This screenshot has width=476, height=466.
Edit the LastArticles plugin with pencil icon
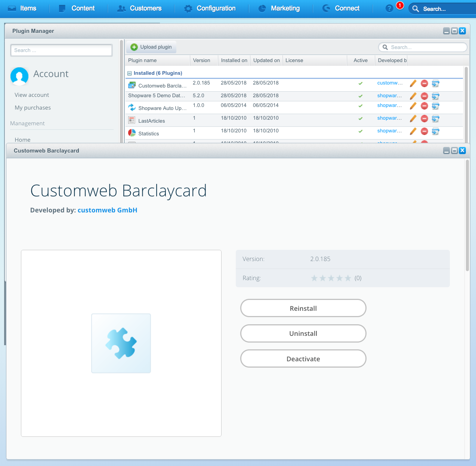(413, 119)
